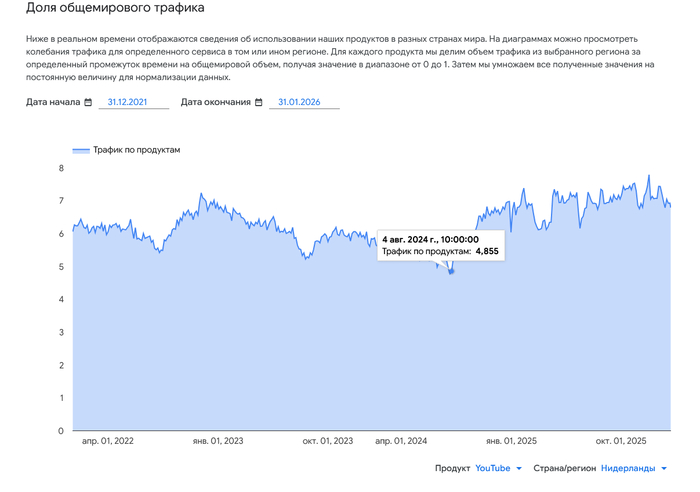Click the окт. 01, 2023 axis label

(x=328, y=441)
